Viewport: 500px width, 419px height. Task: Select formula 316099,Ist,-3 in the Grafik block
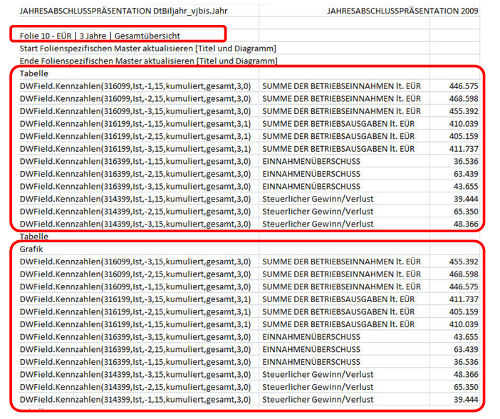[x=135, y=262]
